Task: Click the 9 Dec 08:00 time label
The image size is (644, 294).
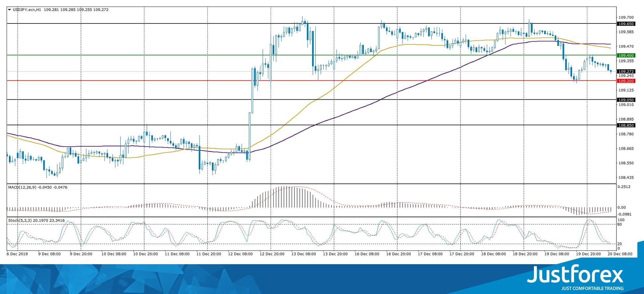Action: point(49,254)
